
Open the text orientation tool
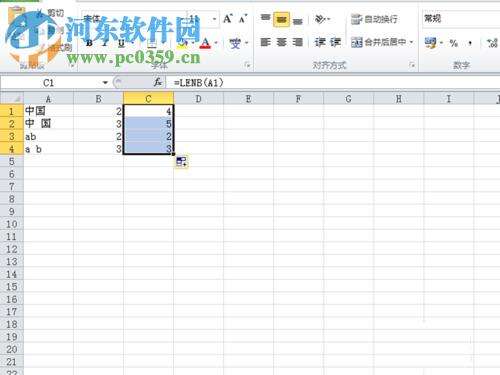click(322, 19)
